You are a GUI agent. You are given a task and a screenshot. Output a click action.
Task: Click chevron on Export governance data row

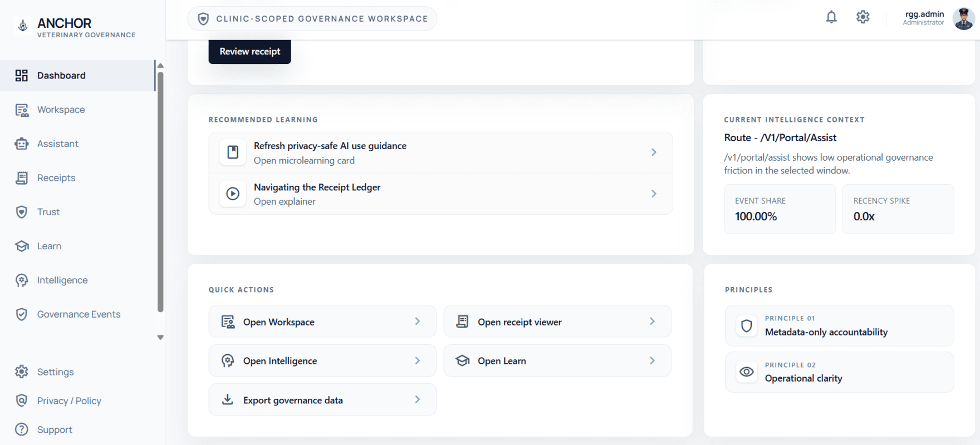pyautogui.click(x=418, y=399)
